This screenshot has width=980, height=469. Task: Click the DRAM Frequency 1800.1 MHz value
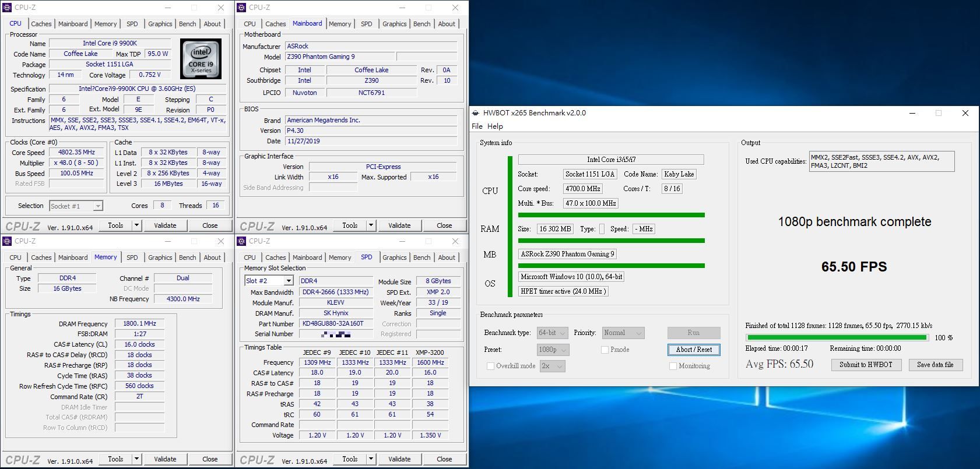[140, 323]
